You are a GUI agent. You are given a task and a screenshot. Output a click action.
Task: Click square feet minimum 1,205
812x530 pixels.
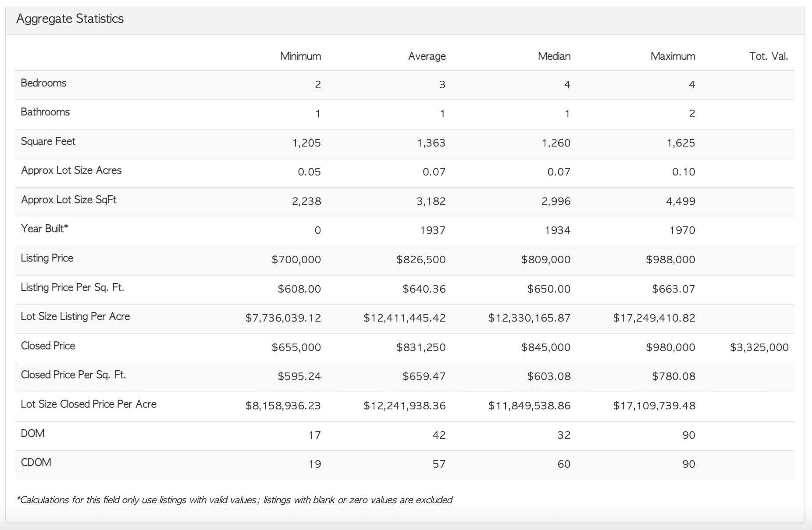307,143
